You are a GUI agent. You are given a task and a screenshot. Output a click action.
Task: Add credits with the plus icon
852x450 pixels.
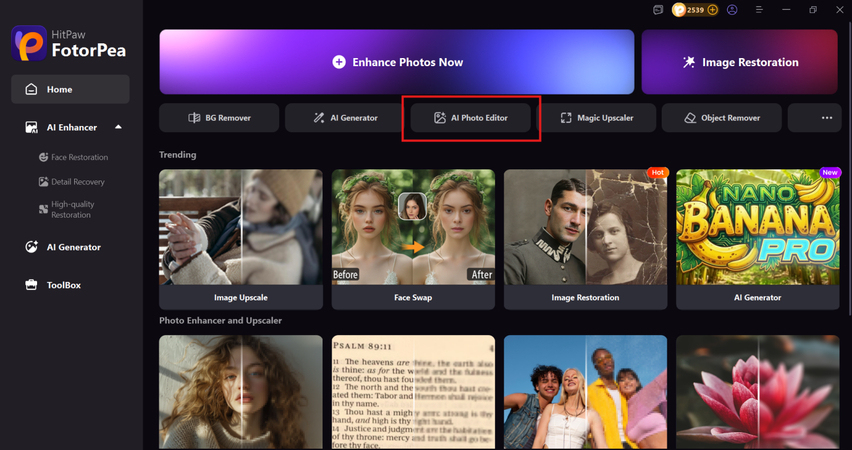click(712, 10)
